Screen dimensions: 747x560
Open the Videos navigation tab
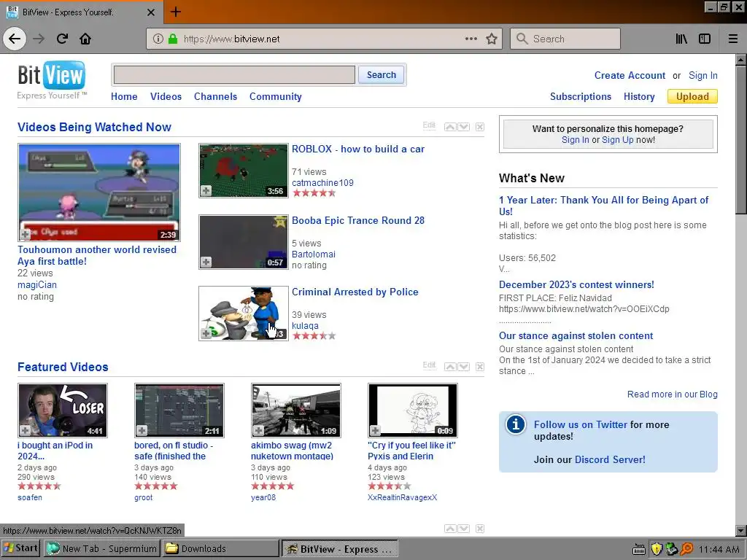point(166,96)
